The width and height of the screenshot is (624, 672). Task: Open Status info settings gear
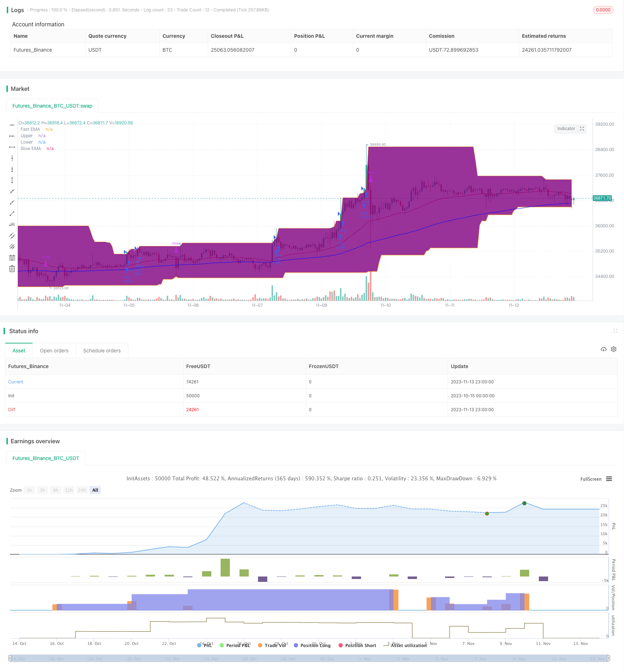click(614, 349)
